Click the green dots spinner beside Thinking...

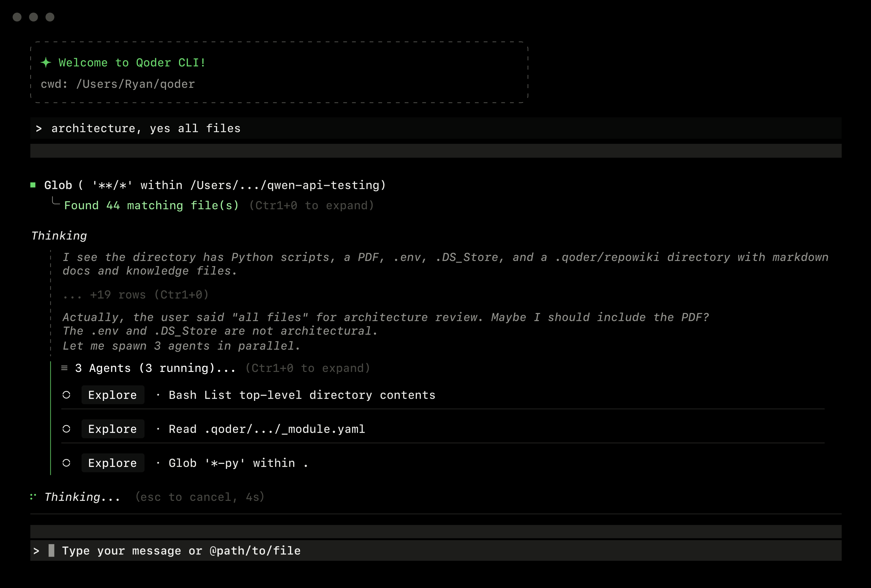33,496
